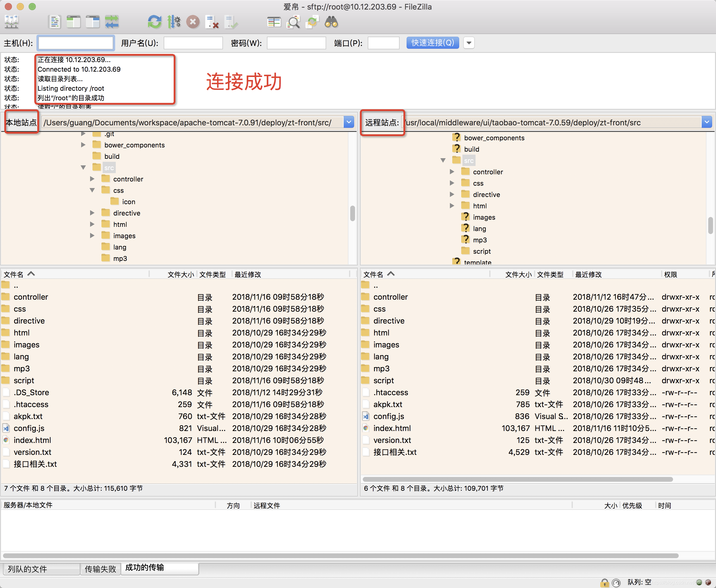Viewport: 716px width, 588px height.
Task: Switch to failed transfers tab 传输失败
Action: (x=100, y=569)
